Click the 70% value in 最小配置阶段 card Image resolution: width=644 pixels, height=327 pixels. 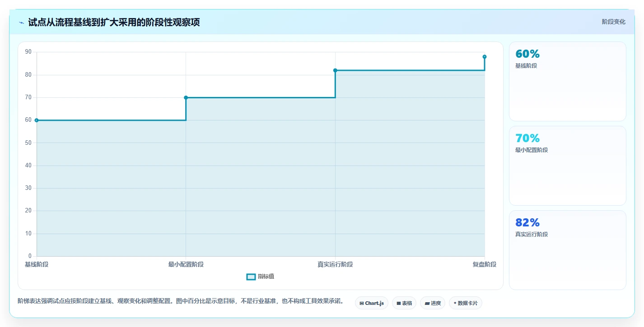tap(527, 138)
